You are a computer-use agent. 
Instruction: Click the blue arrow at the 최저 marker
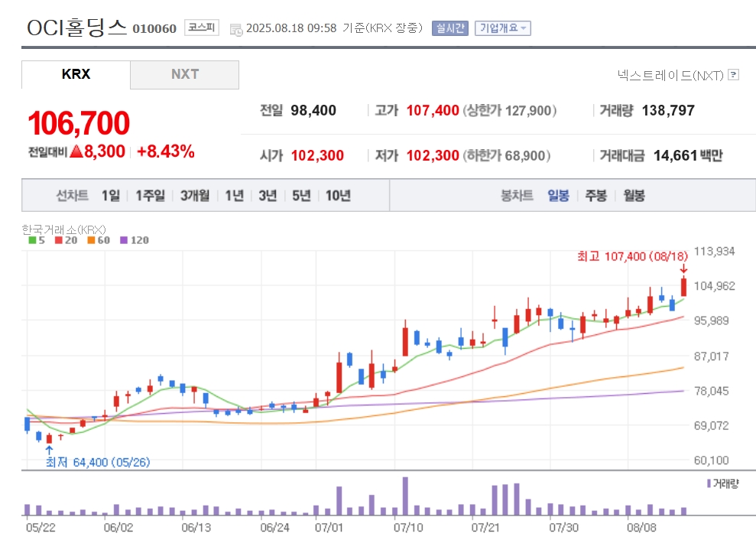[x=49, y=451]
